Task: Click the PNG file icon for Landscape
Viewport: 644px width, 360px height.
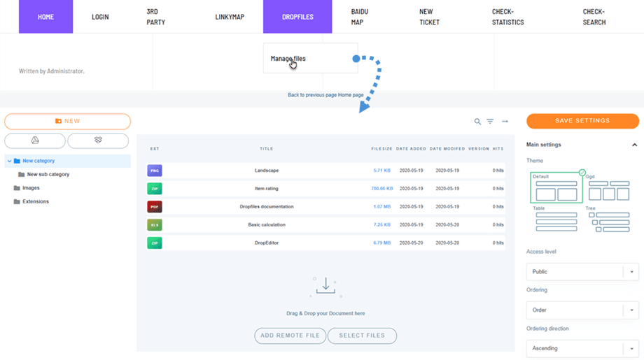Action: point(155,171)
